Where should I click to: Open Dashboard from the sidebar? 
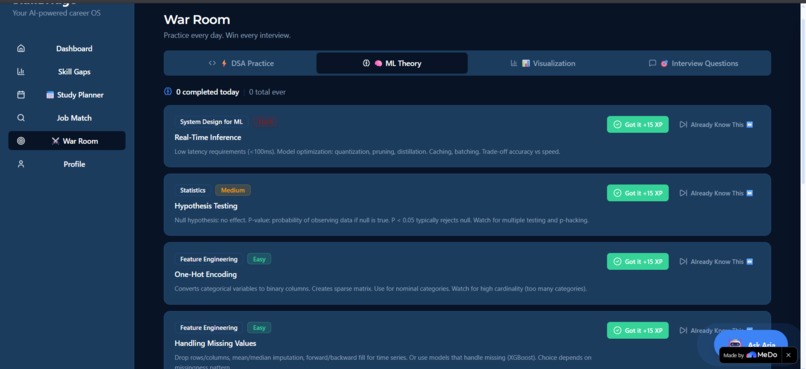coord(67,48)
